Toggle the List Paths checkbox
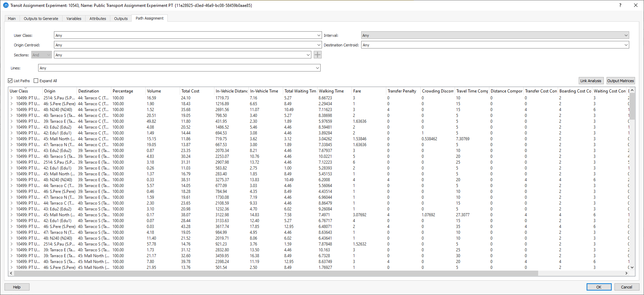 10,81
